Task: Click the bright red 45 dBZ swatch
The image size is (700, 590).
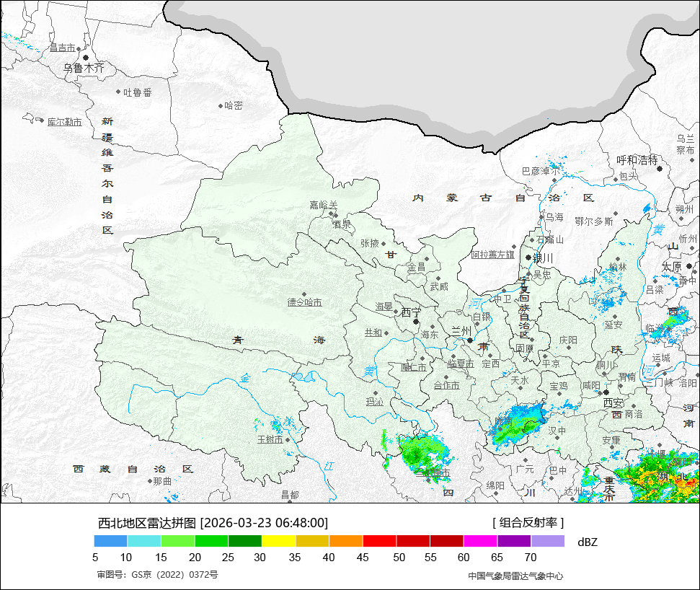Action: click(379, 542)
